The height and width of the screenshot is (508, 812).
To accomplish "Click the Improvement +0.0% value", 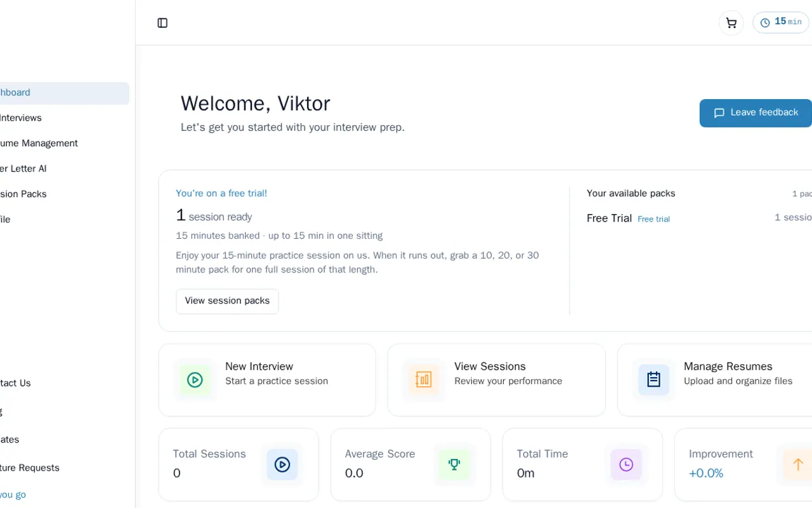I will pyautogui.click(x=706, y=473).
